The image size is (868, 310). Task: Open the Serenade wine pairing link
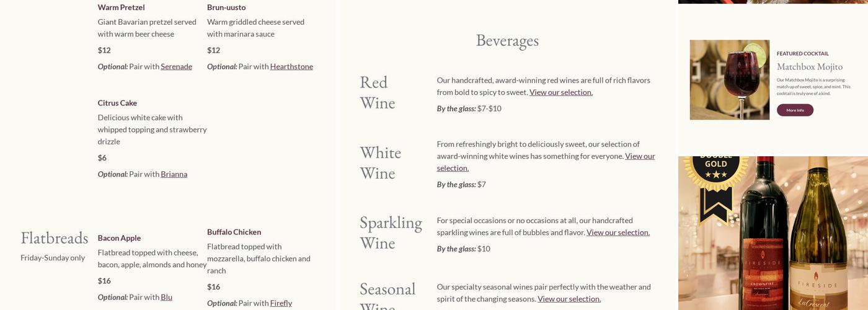coord(176,66)
